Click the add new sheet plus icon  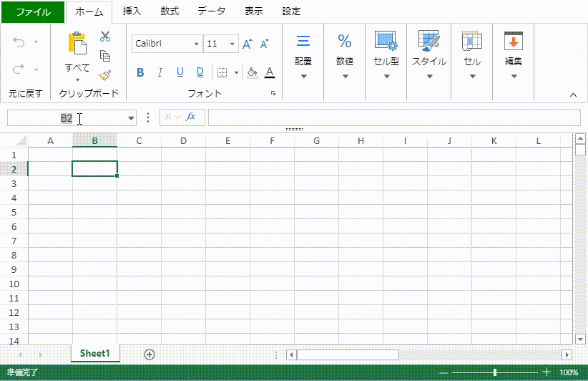click(x=149, y=354)
